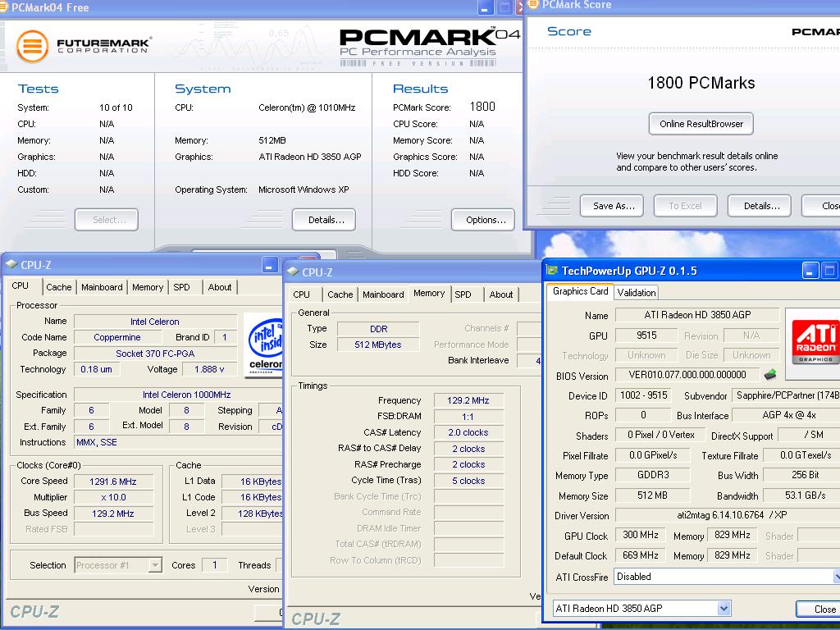
Task: Click GPU Clock value 300 MHz
Action: coord(640,535)
